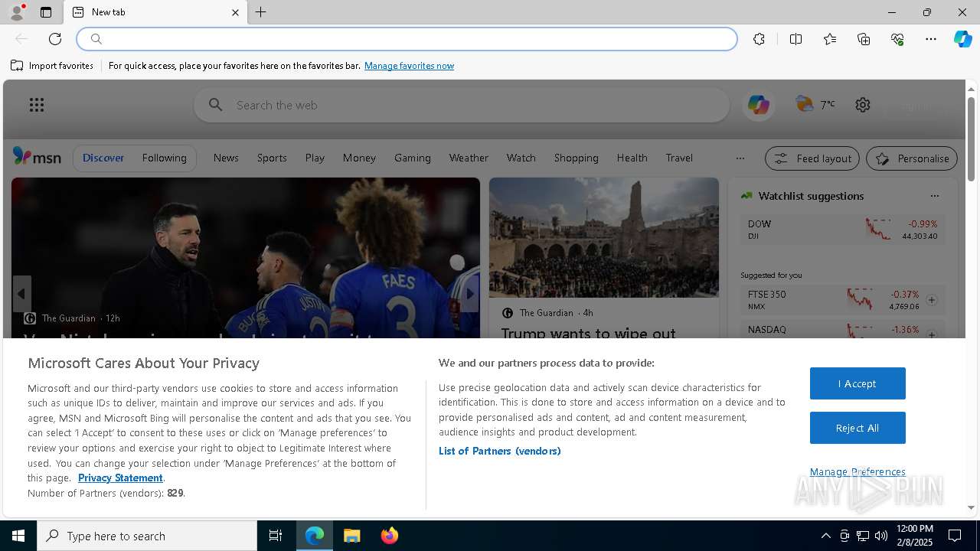Open the Sports menu item
This screenshot has width=980, height=551.
[x=272, y=158]
